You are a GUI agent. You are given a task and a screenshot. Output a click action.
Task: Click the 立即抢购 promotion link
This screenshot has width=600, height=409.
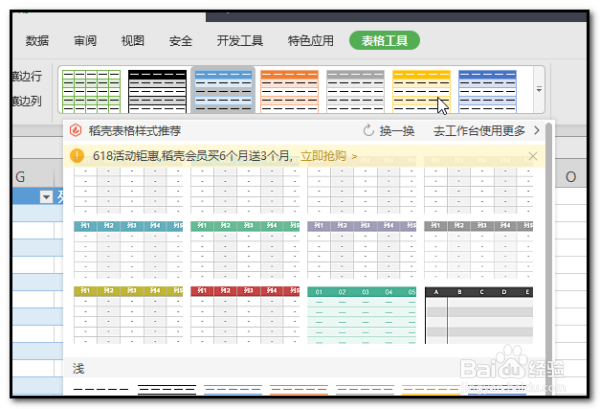[x=329, y=156]
